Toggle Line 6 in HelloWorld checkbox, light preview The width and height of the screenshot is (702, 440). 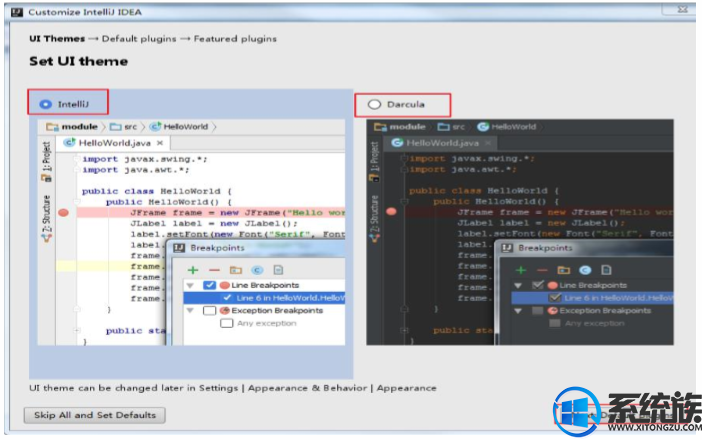click(227, 298)
